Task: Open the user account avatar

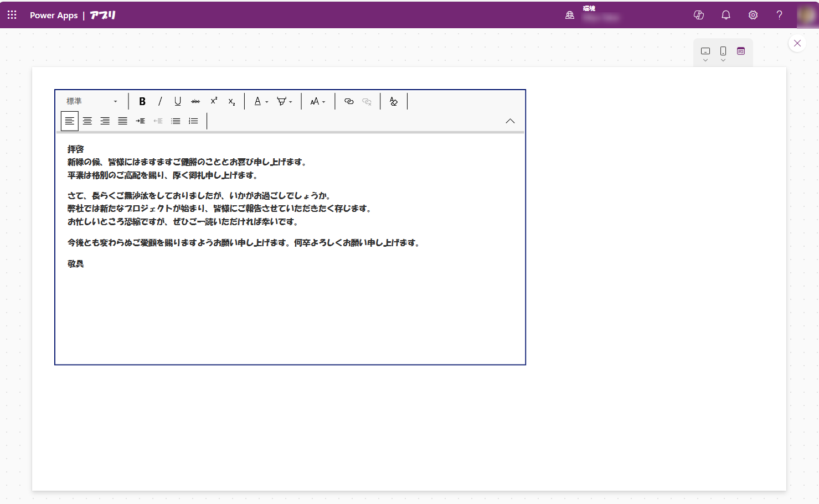Action: [807, 15]
